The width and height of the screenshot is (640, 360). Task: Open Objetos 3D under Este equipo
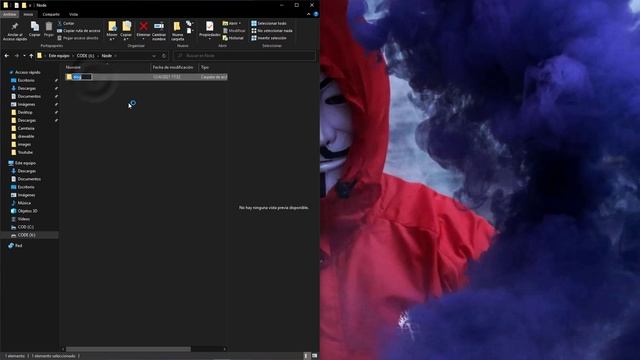27,211
